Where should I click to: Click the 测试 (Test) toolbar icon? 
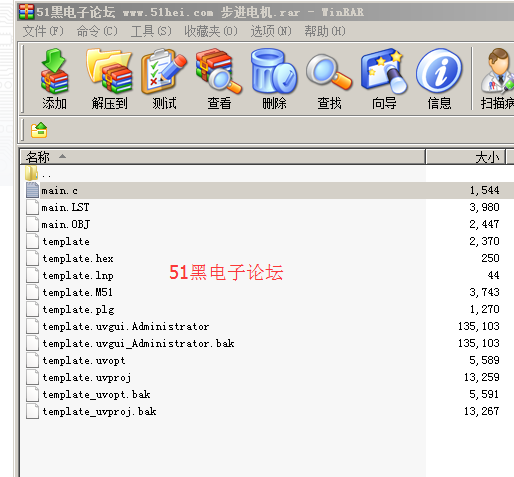[164, 71]
